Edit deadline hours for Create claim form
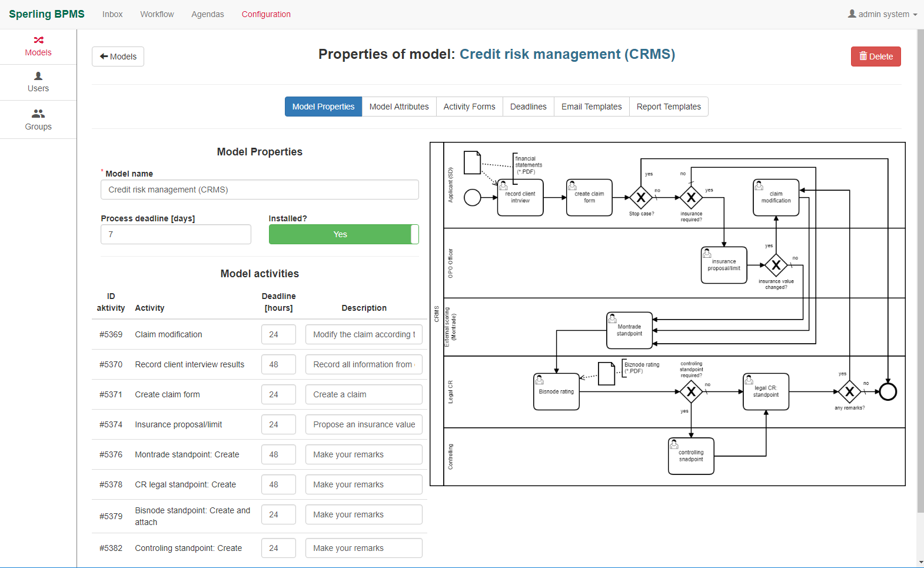 click(278, 394)
